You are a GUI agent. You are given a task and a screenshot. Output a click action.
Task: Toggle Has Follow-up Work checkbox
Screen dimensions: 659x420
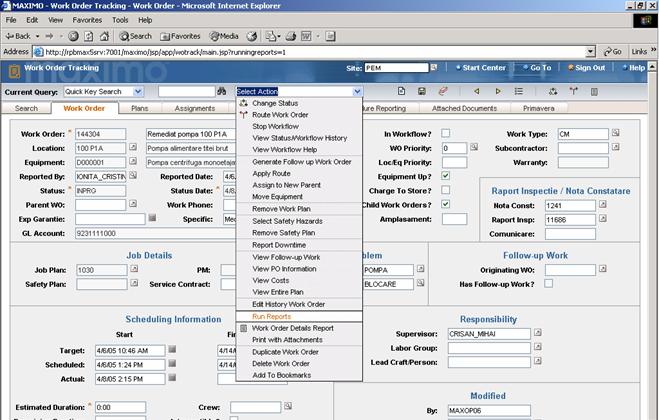tap(548, 283)
